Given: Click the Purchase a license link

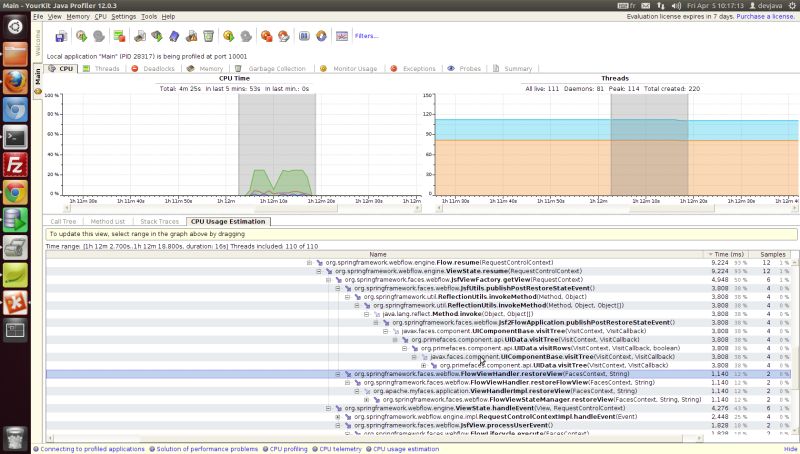Looking at the screenshot, I should (765, 16).
